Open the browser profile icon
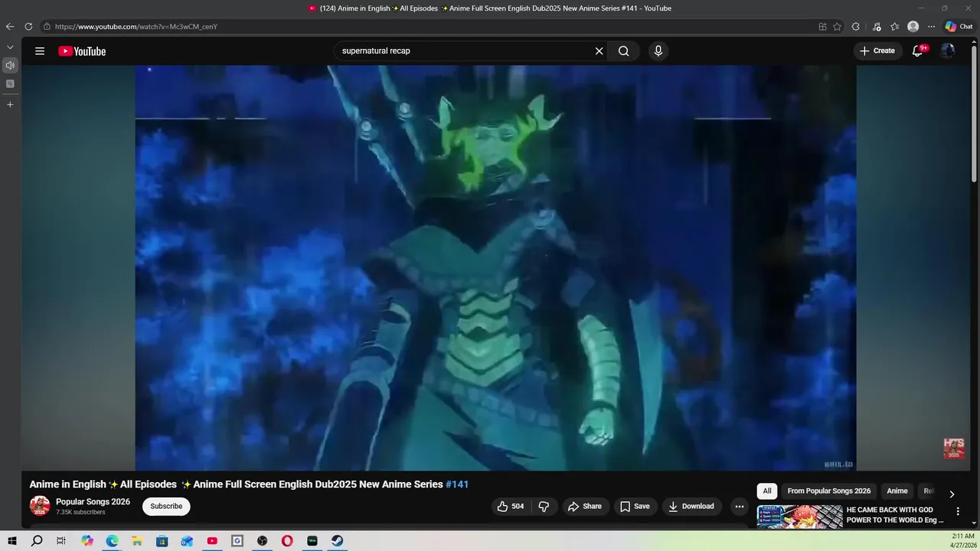 [x=913, y=26]
